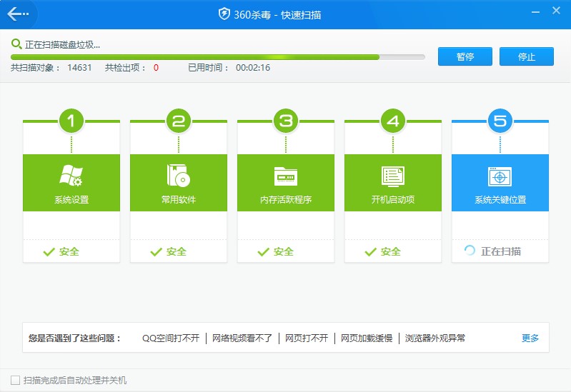Screen dimensions: 571x392
Task: Choose the 网页加载缓慢 problem link
Action: [367, 338]
